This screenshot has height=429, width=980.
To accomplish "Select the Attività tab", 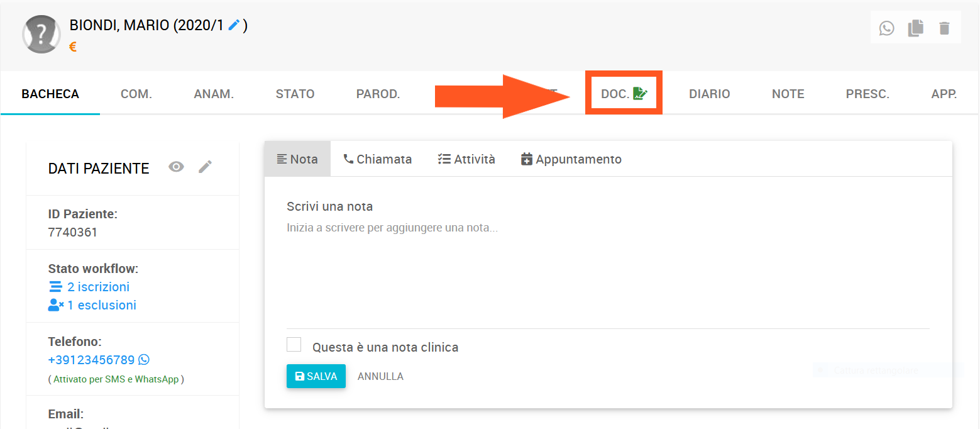I will pyautogui.click(x=466, y=159).
